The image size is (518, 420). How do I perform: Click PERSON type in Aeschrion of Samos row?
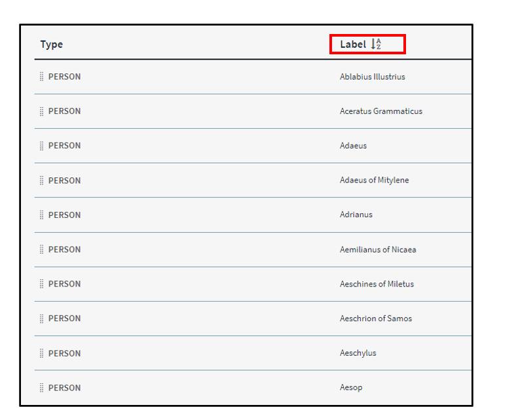[64, 319]
